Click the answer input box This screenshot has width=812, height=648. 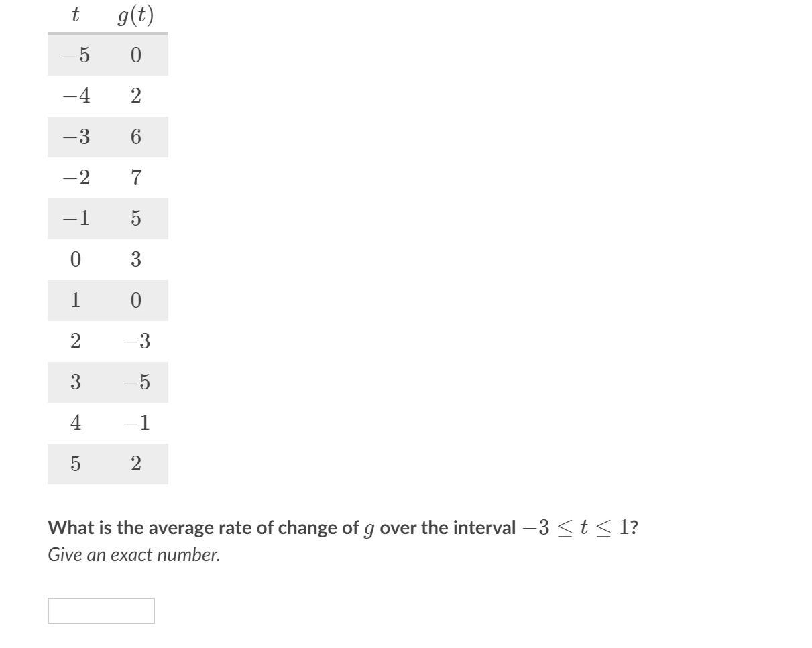101,610
